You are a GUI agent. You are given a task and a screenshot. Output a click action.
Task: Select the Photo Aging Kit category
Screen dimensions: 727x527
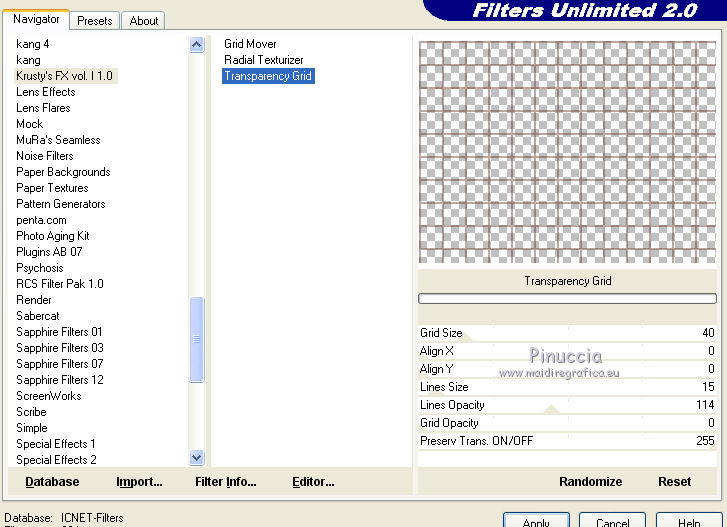[52, 236]
